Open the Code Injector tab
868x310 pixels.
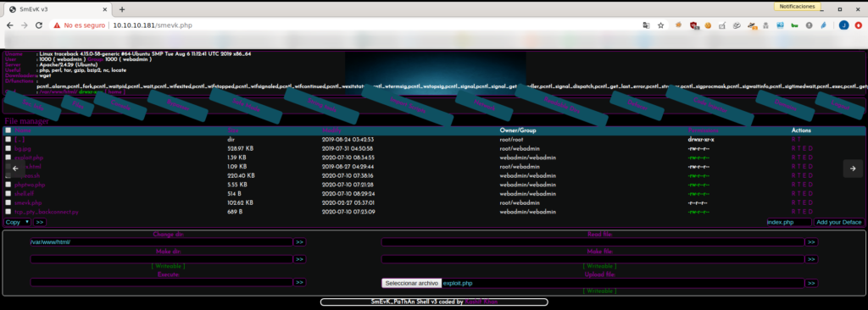(x=709, y=106)
